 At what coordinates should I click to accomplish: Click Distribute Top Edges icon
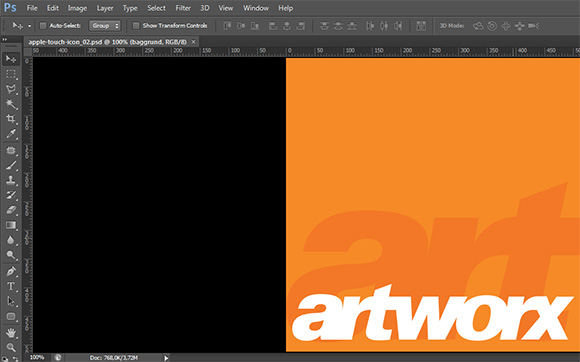[324, 26]
